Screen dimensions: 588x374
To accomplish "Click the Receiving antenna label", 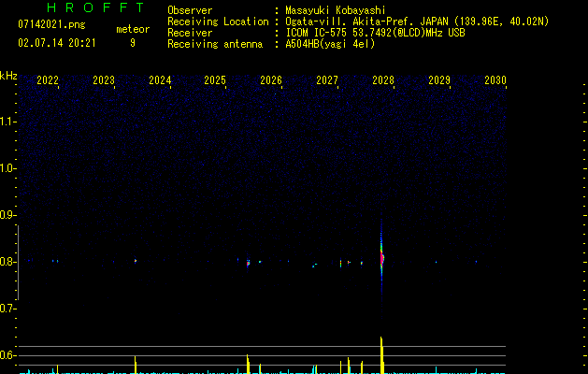I will click(x=215, y=44).
